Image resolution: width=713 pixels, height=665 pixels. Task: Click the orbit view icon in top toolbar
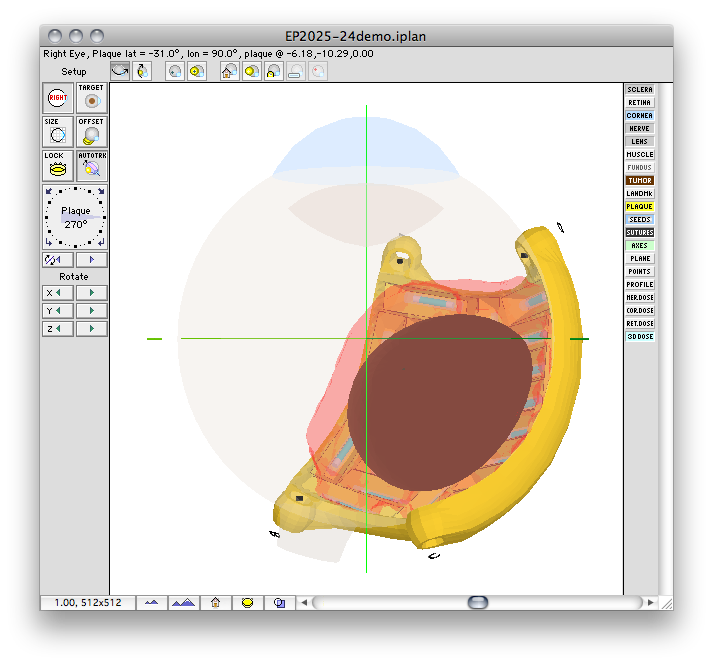pyautogui.click(x=119, y=71)
